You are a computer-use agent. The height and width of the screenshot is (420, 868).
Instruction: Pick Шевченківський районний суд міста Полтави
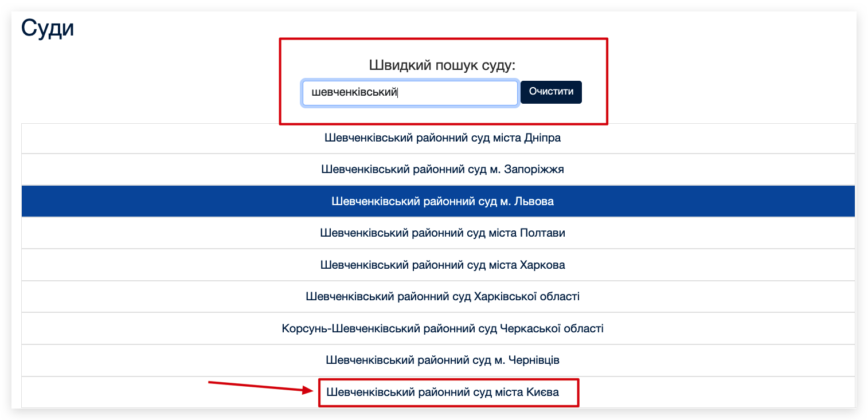point(442,233)
